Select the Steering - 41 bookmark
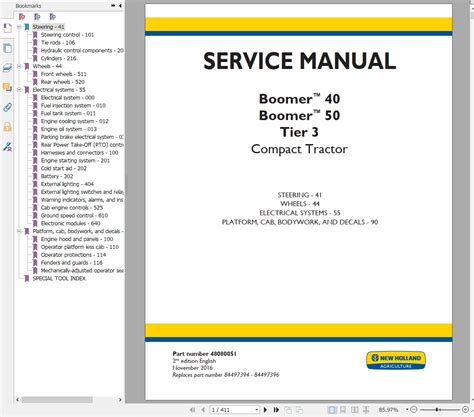The height and width of the screenshot is (417, 474). (x=48, y=27)
